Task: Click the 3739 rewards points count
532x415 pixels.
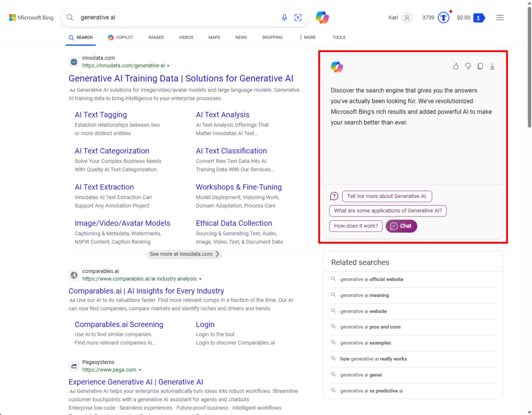Action: (428, 18)
